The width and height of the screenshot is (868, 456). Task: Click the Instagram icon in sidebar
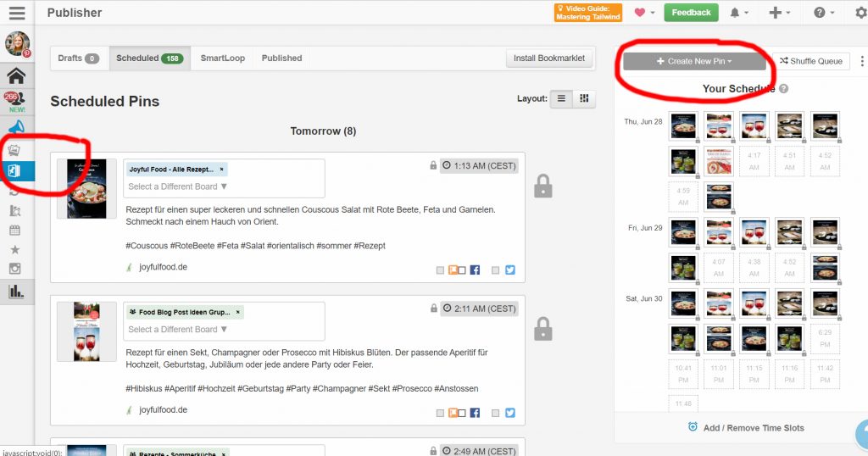15,270
